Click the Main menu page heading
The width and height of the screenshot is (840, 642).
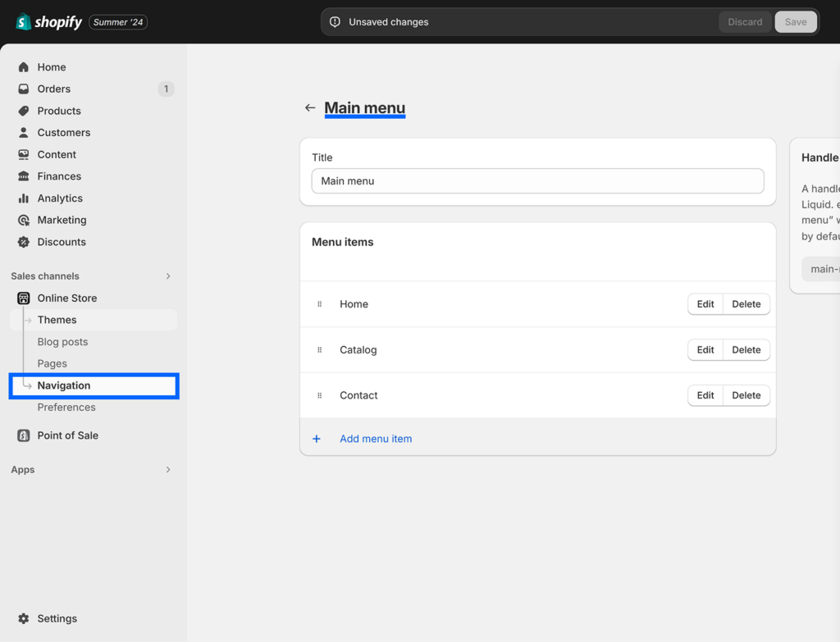365,107
